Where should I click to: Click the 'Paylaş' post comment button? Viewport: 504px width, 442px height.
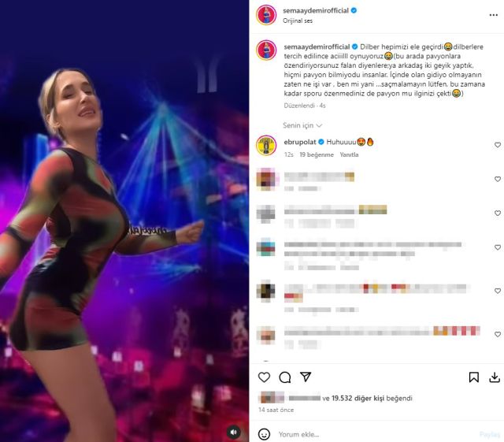coord(490,435)
